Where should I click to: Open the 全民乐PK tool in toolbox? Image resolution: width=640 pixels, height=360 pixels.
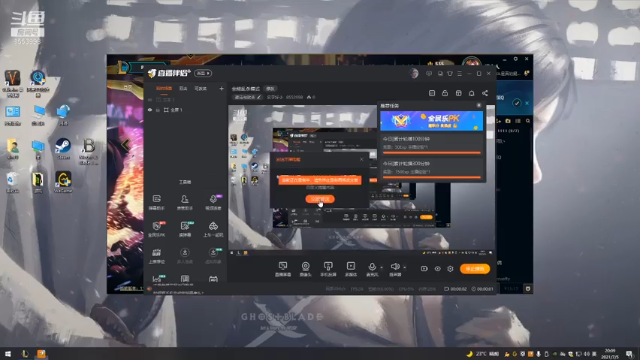157,229
